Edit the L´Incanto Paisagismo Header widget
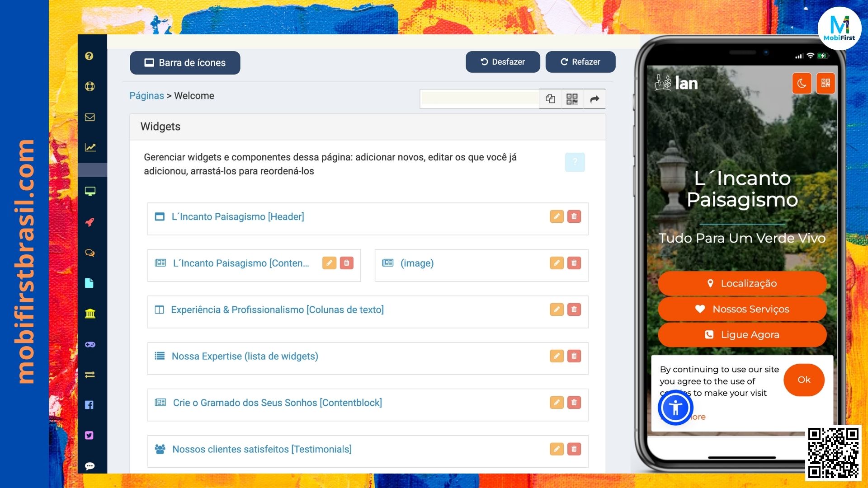 [557, 216]
